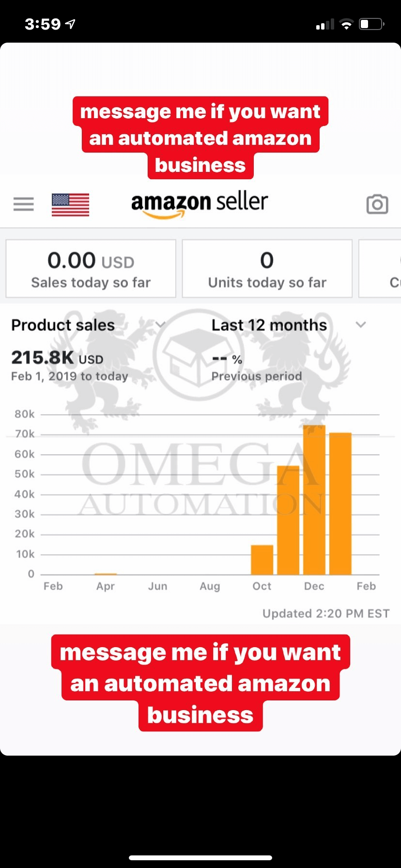Select the October sales bar

tap(262, 560)
